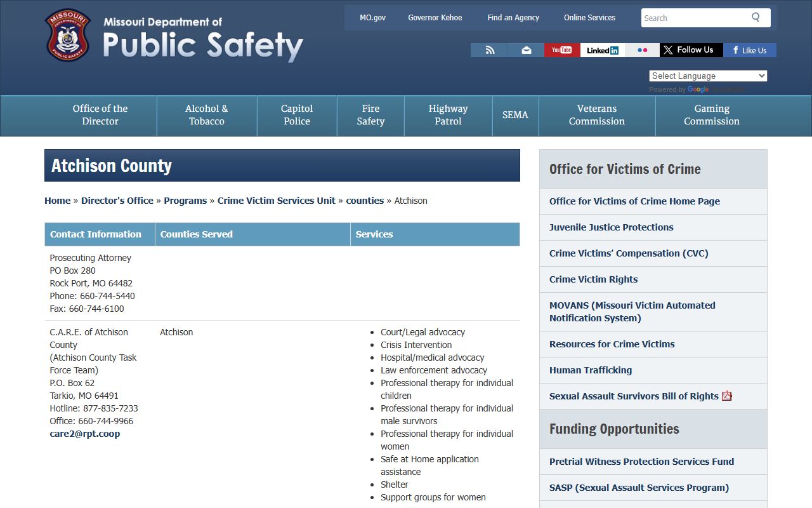Open the Select Language dropdown
Screen dimensions: 812x508
point(708,76)
